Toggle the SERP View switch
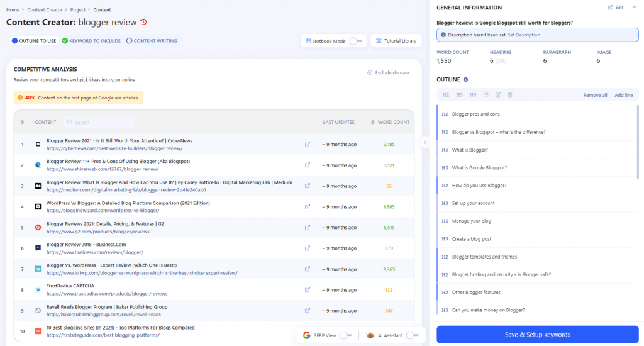Viewport: 644px width, 346px height. pyautogui.click(x=345, y=335)
